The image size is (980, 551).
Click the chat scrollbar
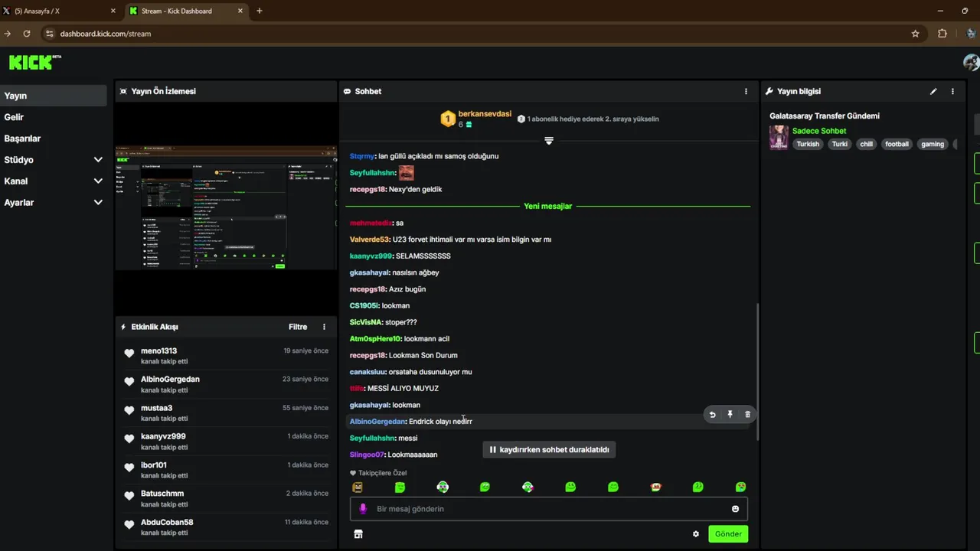[757, 371]
